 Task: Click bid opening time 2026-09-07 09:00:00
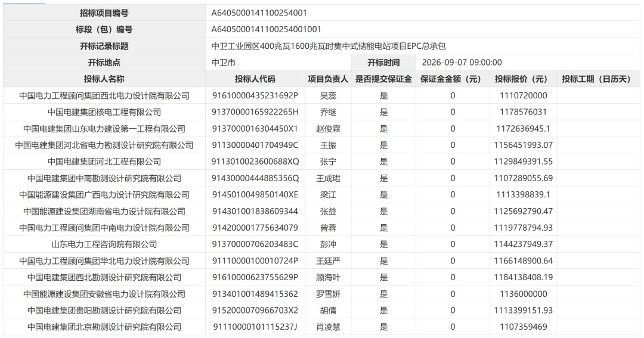point(462,63)
